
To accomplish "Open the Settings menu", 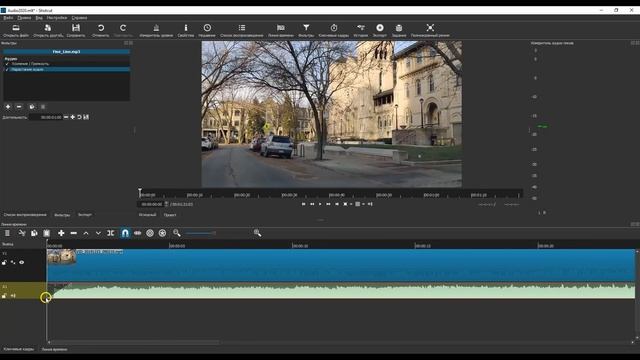I will tap(57, 18).
